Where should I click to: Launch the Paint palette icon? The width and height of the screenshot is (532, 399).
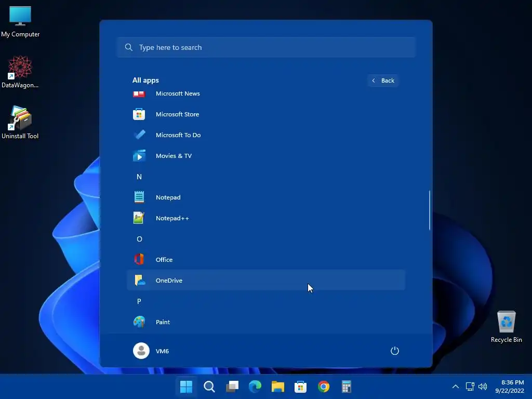[139, 322]
